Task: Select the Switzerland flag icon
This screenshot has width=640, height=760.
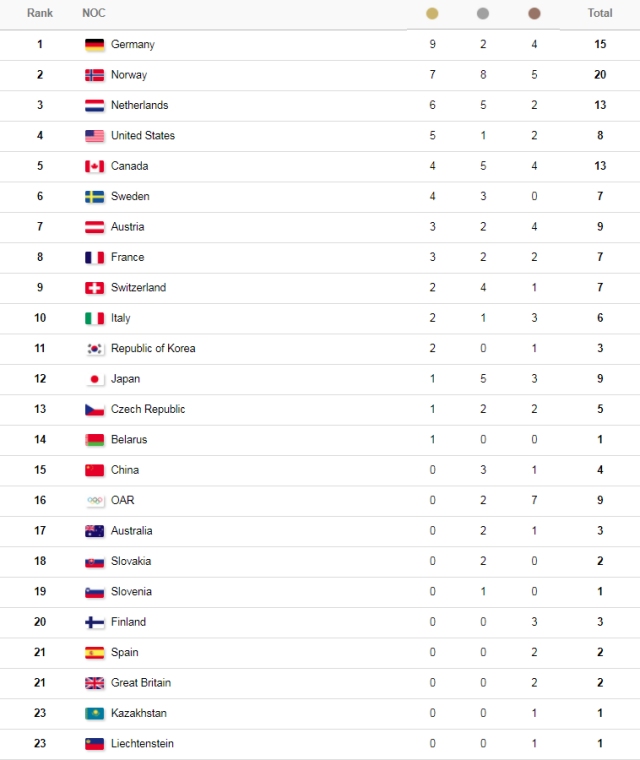Action: (95, 288)
